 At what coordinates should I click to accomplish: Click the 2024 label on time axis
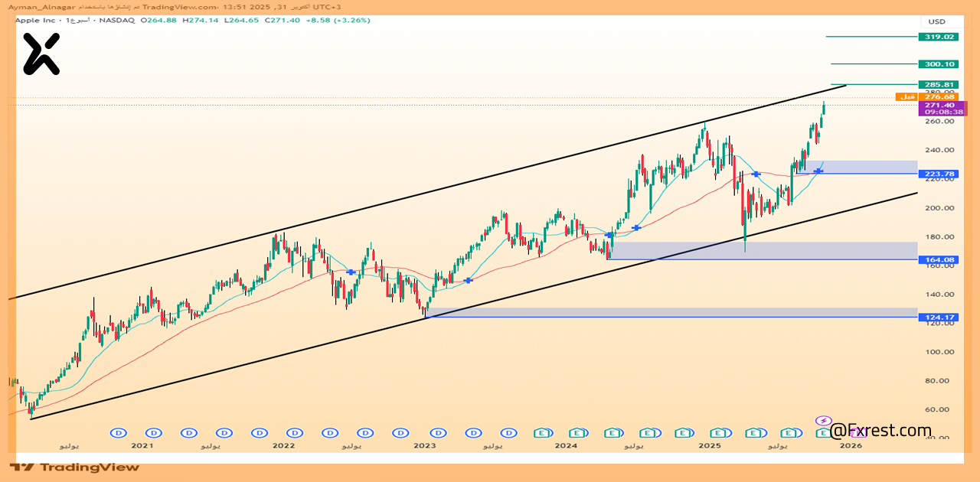[x=566, y=445]
